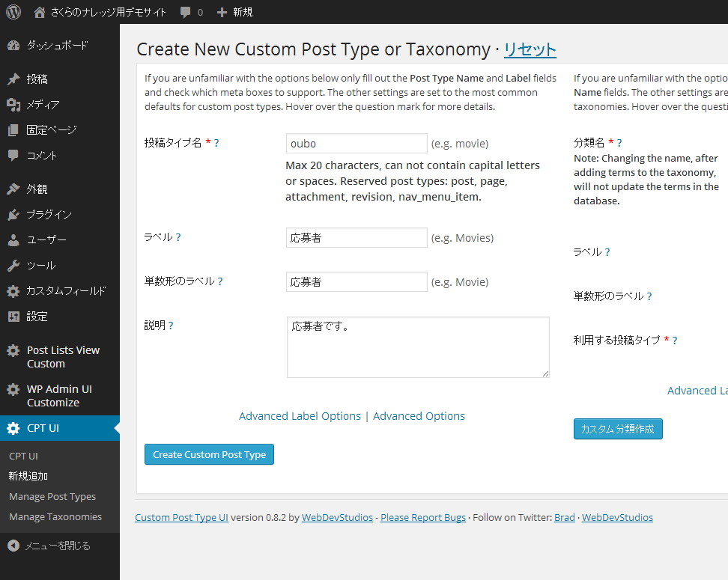Image resolution: width=728 pixels, height=580 pixels.
Task: Click the 説明 description textarea
Action: 417,347
